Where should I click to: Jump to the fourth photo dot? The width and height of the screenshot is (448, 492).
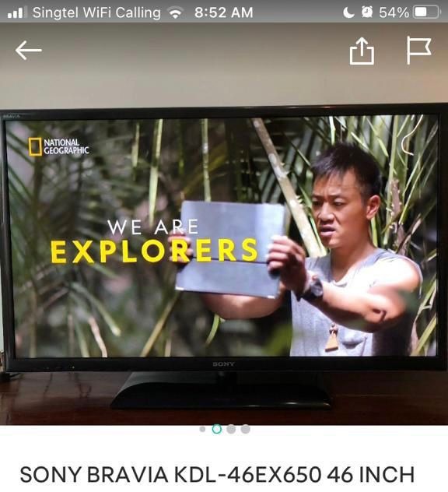[x=246, y=429]
